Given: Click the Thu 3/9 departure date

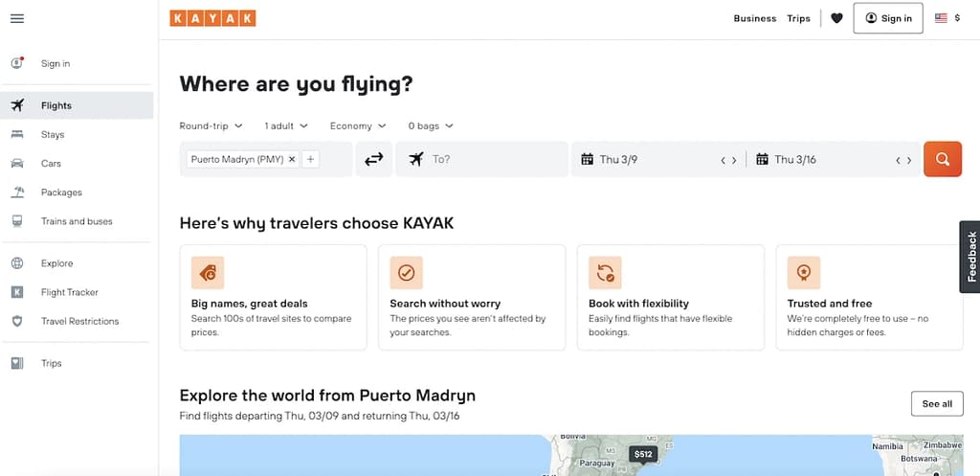Looking at the screenshot, I should click(x=619, y=160).
